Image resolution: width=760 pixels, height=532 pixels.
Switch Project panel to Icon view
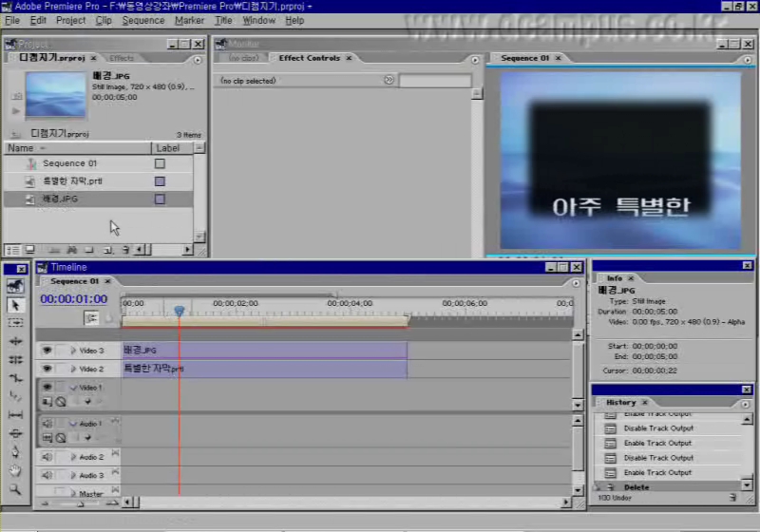click(x=30, y=250)
